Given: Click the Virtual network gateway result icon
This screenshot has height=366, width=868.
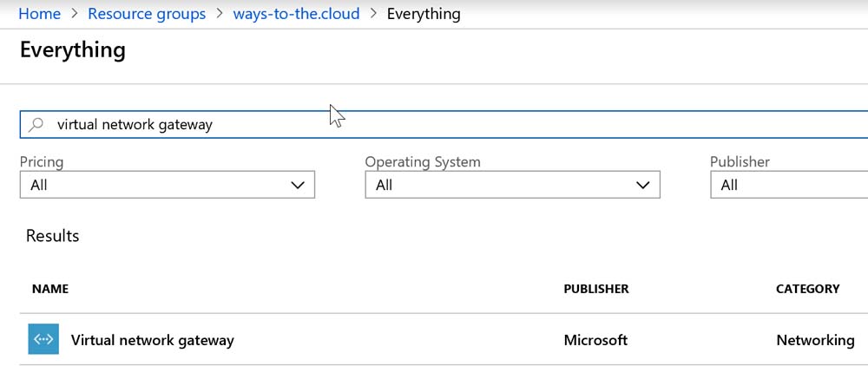Looking at the screenshot, I should point(43,339).
